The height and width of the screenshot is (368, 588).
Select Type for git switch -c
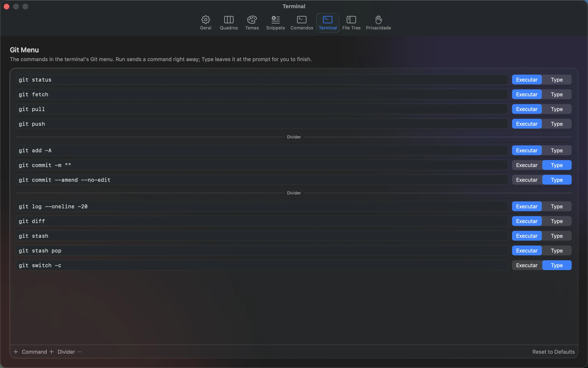[x=557, y=265]
